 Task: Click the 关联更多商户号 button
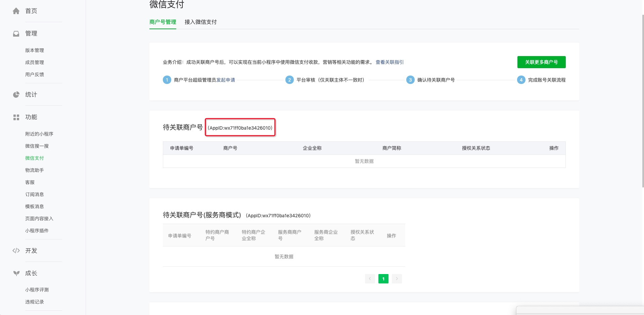(x=542, y=62)
